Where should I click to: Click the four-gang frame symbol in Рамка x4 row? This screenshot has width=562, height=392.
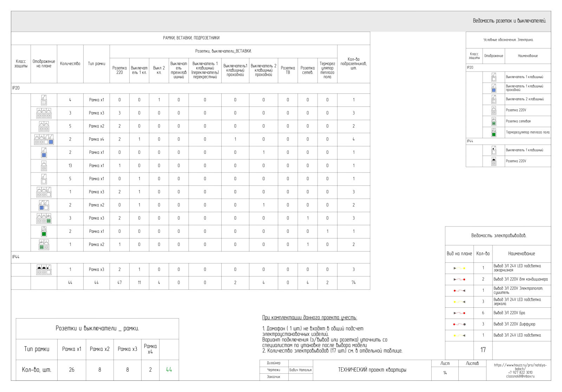point(44,139)
